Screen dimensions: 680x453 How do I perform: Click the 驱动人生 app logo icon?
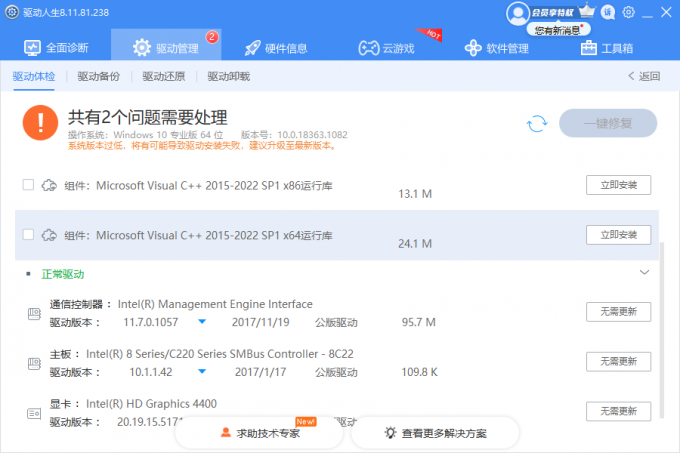pos(12,12)
